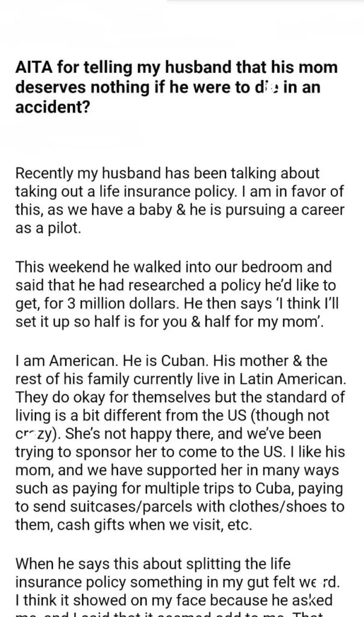
Task: Click the sentence "I am American."
Action: (x=67, y=360)
